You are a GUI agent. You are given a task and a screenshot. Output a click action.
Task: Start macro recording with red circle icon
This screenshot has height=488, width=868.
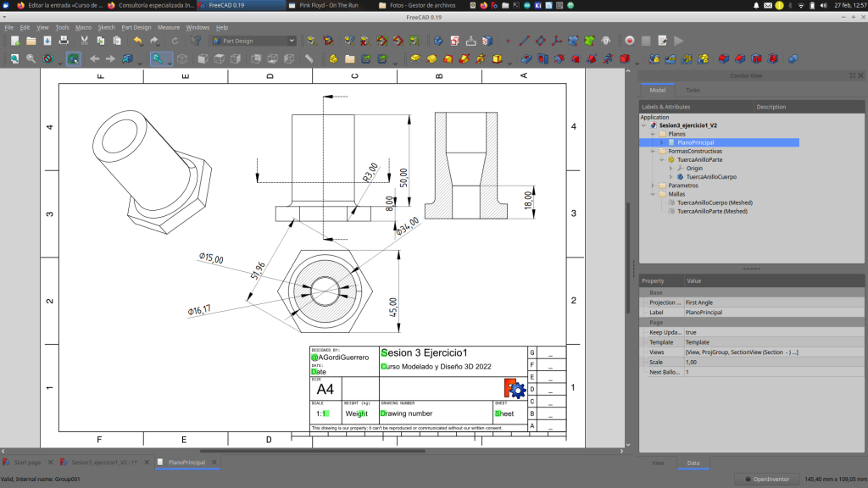coord(630,41)
